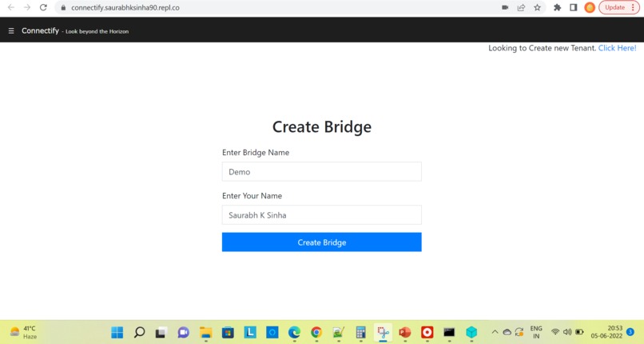
Task: Open the blue L app on the taskbar
Action: (250, 332)
